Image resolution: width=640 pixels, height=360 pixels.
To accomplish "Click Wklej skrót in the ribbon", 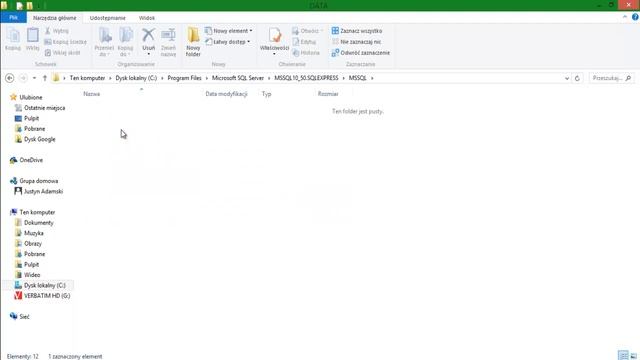I will pos(62,53).
